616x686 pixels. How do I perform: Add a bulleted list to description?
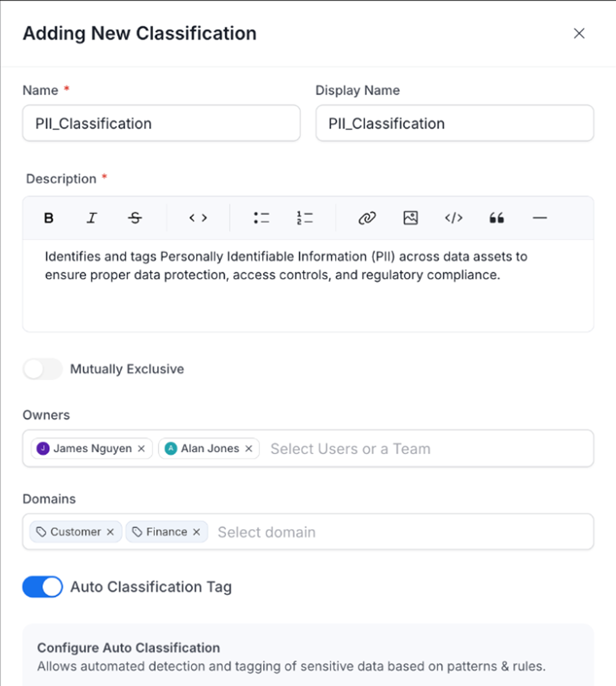(261, 218)
